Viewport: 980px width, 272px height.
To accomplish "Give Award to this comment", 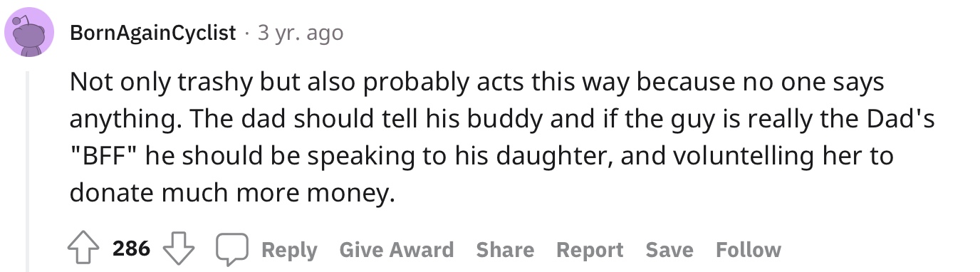I will tap(397, 250).
